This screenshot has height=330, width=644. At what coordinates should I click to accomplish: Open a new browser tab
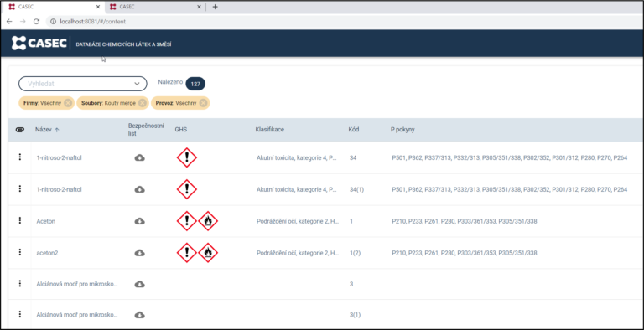(x=215, y=7)
